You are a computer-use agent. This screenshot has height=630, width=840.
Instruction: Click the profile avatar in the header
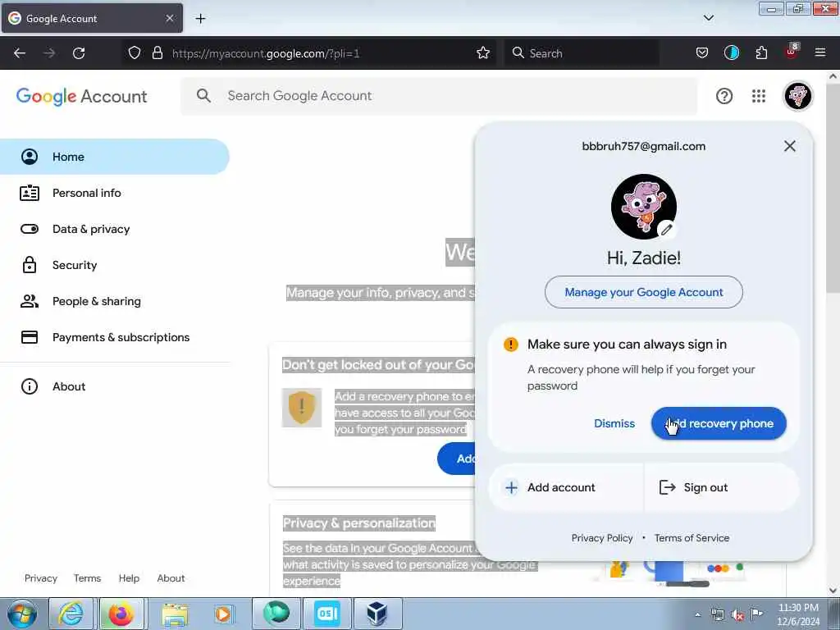(x=797, y=96)
